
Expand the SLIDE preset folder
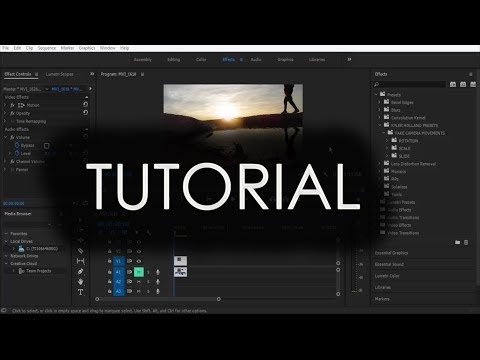(x=387, y=156)
